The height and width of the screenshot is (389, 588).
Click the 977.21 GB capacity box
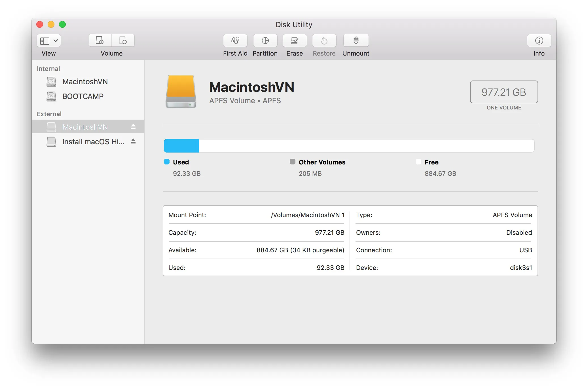coord(504,92)
